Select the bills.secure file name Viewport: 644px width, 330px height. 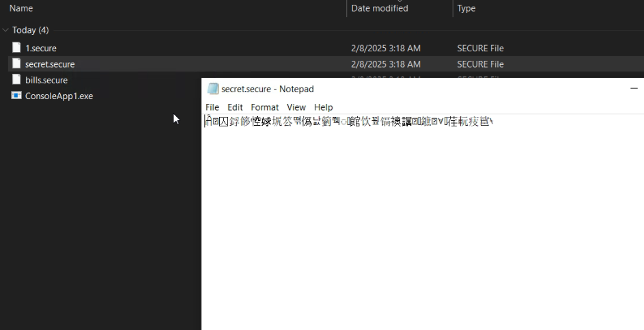tap(46, 80)
